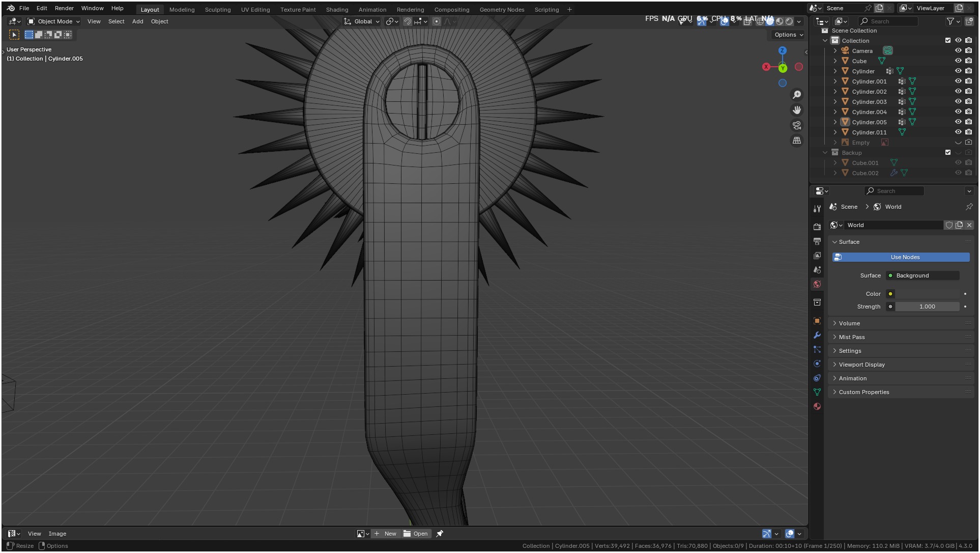Image resolution: width=980 pixels, height=553 pixels.
Task: Click the outliner Search field
Action: (x=888, y=21)
